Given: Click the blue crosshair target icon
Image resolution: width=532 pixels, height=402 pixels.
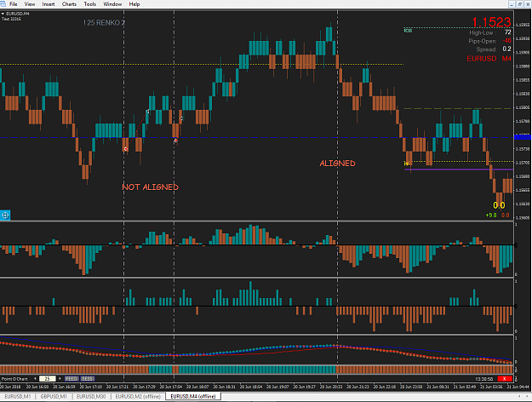Looking at the screenshot, I should [5, 215].
